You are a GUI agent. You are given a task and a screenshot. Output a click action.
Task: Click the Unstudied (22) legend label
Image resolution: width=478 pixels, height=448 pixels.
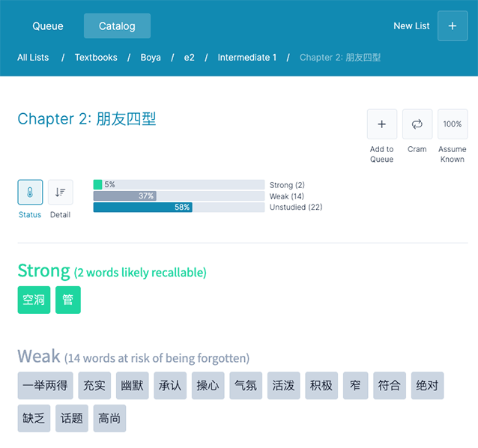[x=296, y=208]
